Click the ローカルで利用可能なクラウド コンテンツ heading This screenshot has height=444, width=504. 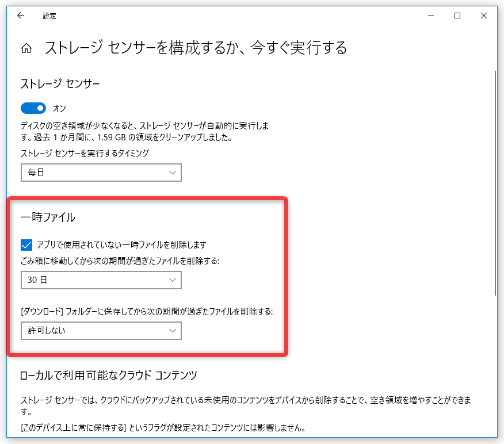pos(109,375)
